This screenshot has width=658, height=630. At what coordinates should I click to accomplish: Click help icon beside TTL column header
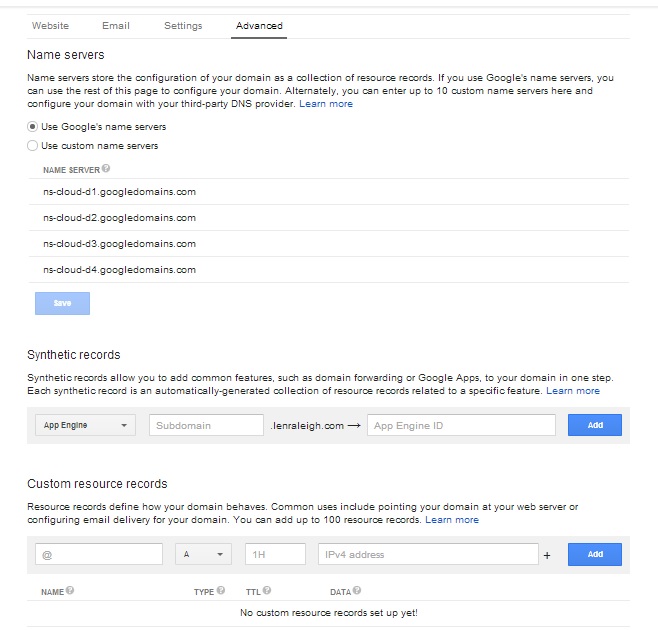pos(267,590)
